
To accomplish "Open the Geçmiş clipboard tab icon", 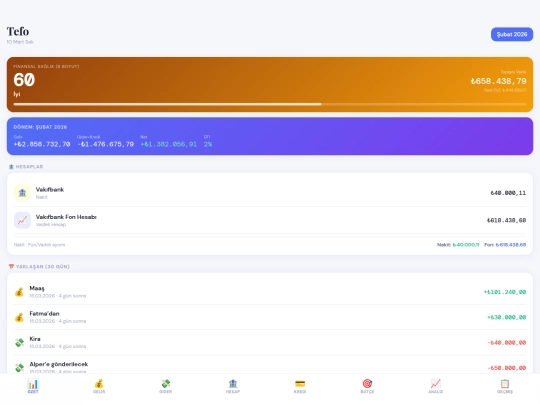I will coord(505,383).
